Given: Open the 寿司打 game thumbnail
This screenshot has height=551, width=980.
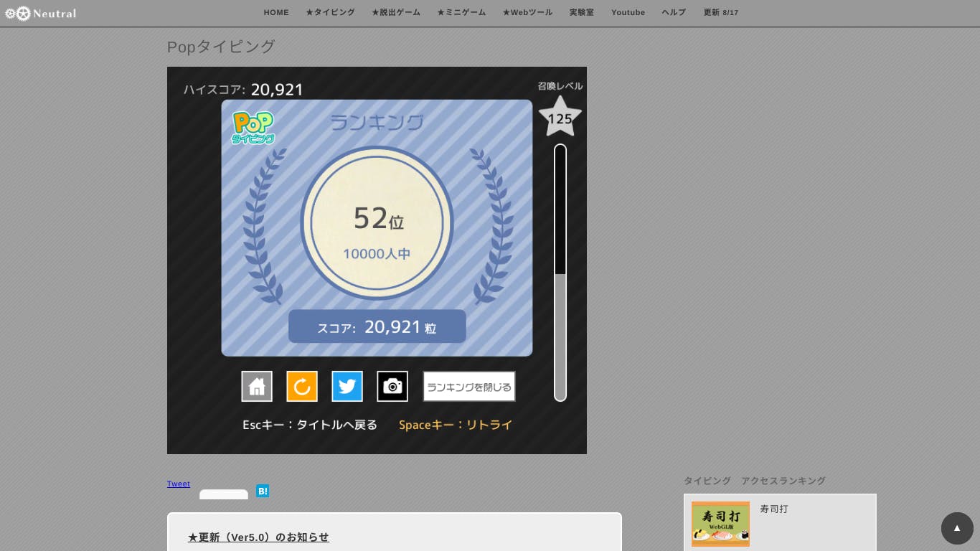Looking at the screenshot, I should click(720, 524).
